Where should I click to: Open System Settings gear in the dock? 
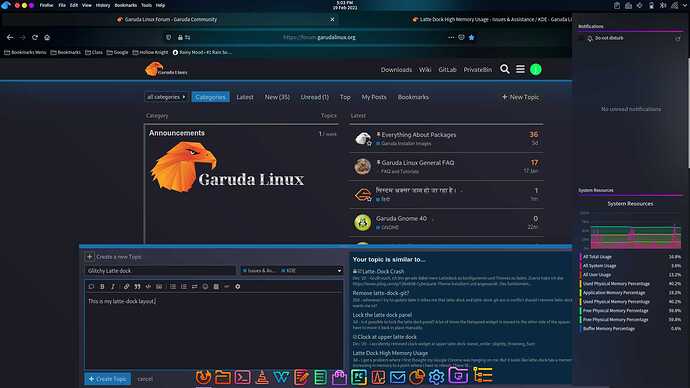click(x=437, y=377)
